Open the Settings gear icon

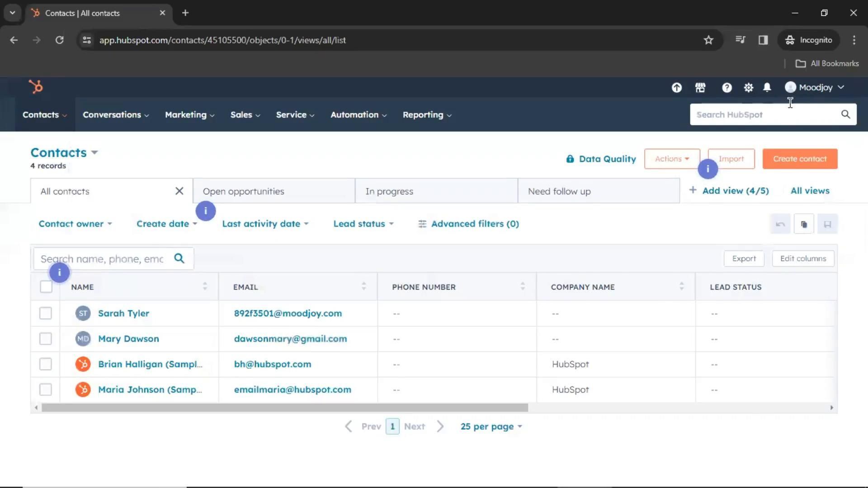pos(749,88)
